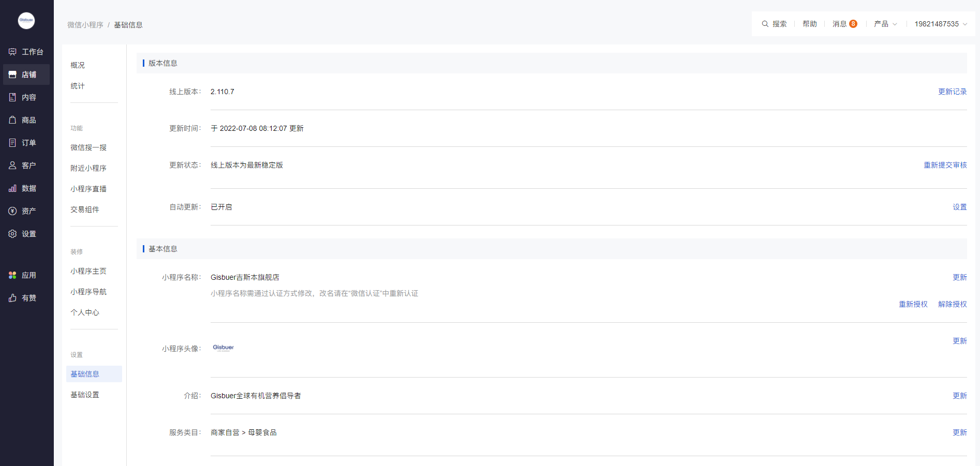Click the 线上版本为最新稳定版 status text

(247, 165)
